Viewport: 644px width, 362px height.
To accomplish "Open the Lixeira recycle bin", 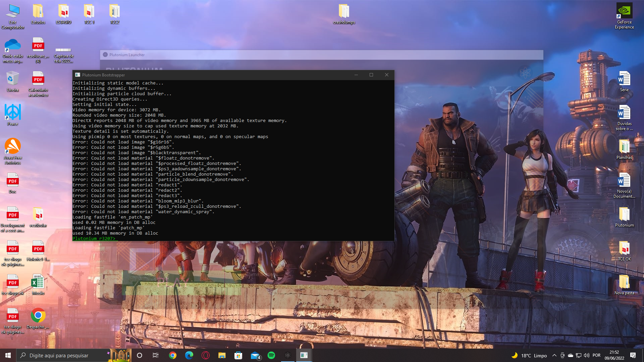I will click(x=13, y=81).
